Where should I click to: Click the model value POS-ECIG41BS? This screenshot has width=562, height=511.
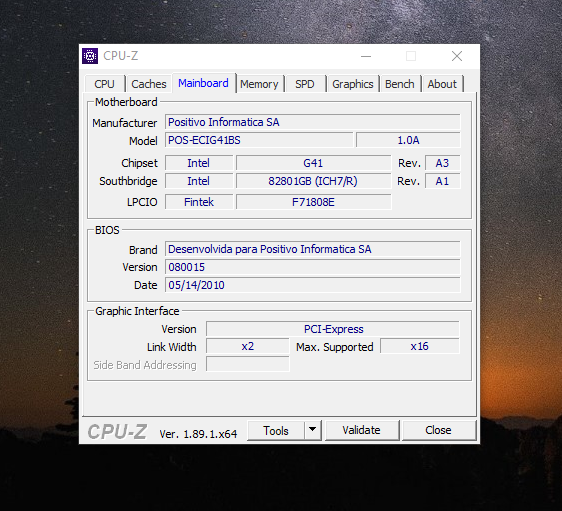[x=259, y=140]
